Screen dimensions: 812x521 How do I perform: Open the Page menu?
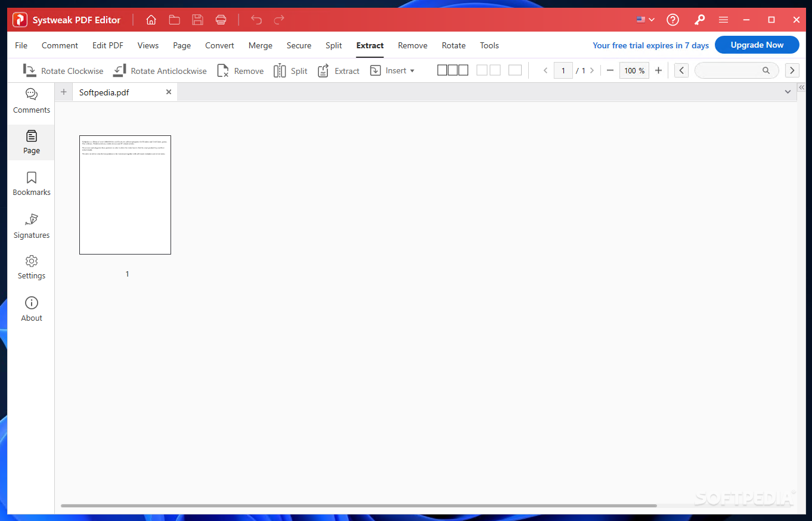pyautogui.click(x=182, y=45)
